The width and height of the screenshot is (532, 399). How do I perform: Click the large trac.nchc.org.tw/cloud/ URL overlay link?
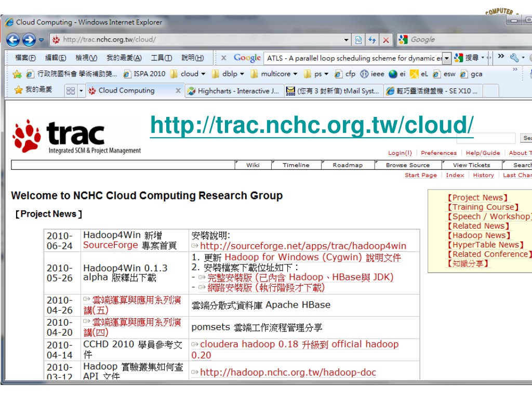coord(312,125)
